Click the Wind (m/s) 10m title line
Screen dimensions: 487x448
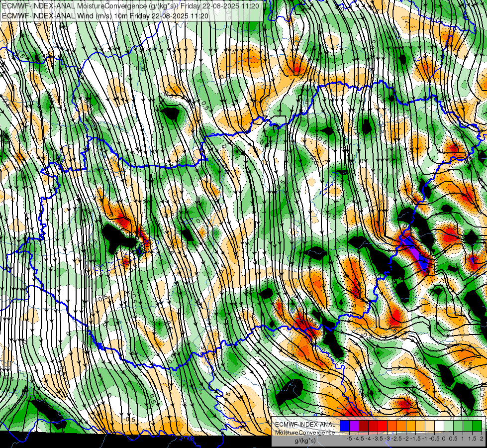[105, 16]
